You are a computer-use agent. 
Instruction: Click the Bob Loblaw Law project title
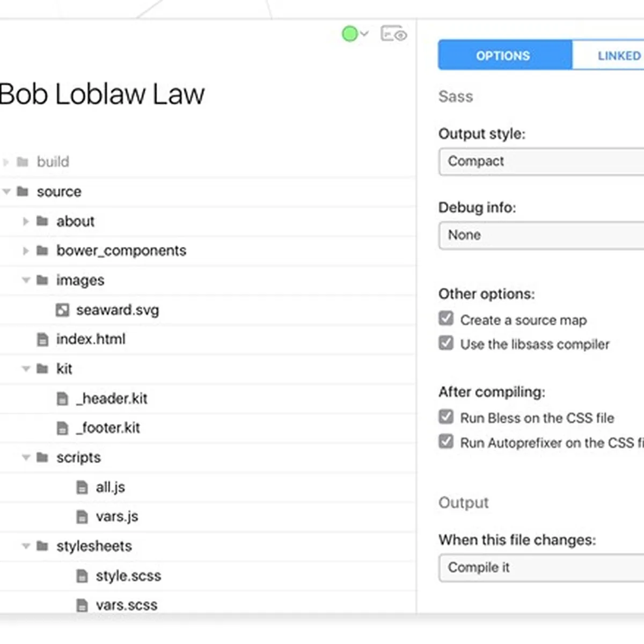point(102,94)
